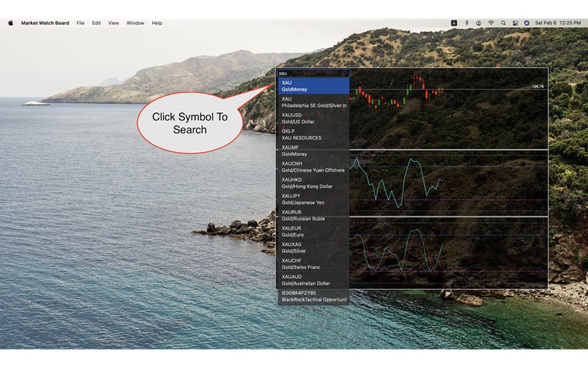Image resolution: width=588 pixels, height=368 pixels.
Task: Open the Window menu
Action: (135, 23)
